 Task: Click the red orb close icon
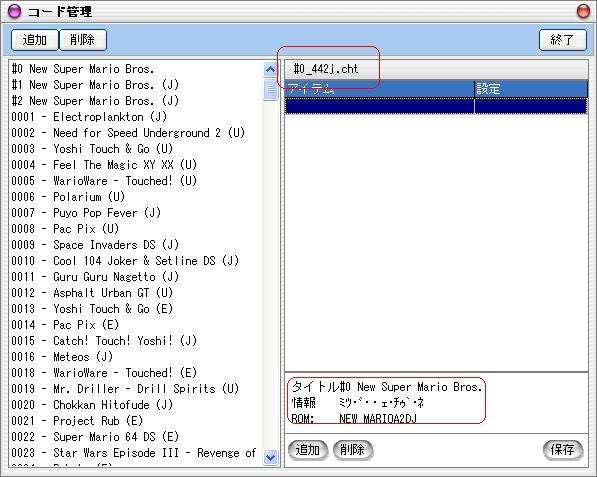(x=583, y=11)
